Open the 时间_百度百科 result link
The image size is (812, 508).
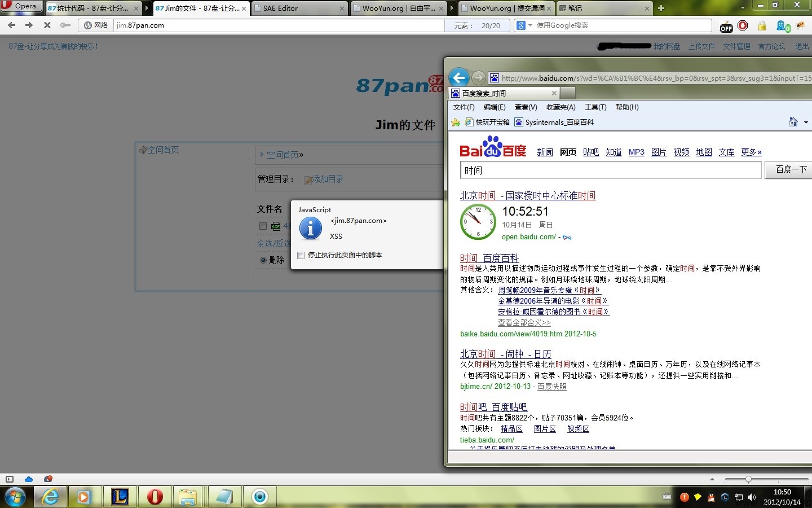[489, 258]
